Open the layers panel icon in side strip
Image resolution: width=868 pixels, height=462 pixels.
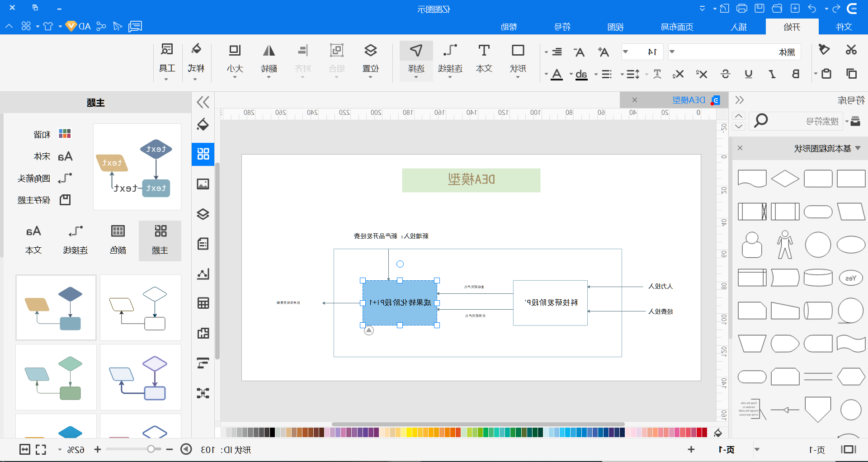tap(203, 214)
